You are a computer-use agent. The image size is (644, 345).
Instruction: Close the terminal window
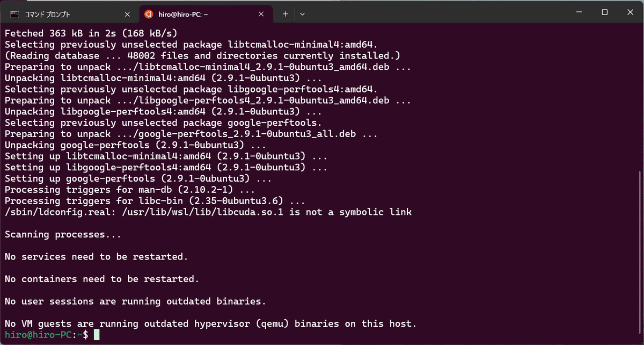point(630,12)
